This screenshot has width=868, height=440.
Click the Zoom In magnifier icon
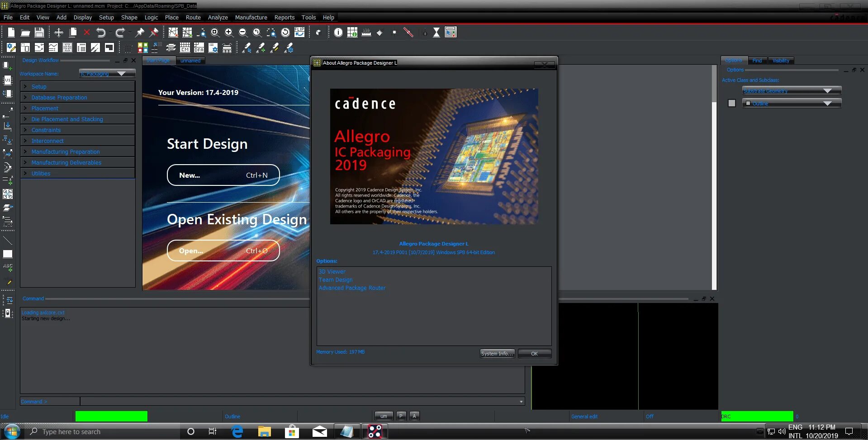click(x=229, y=32)
